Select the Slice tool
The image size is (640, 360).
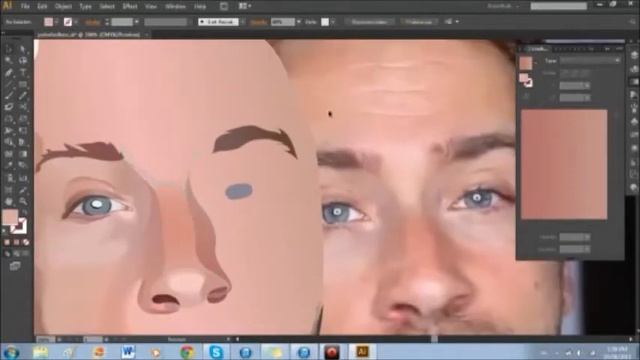(23, 190)
